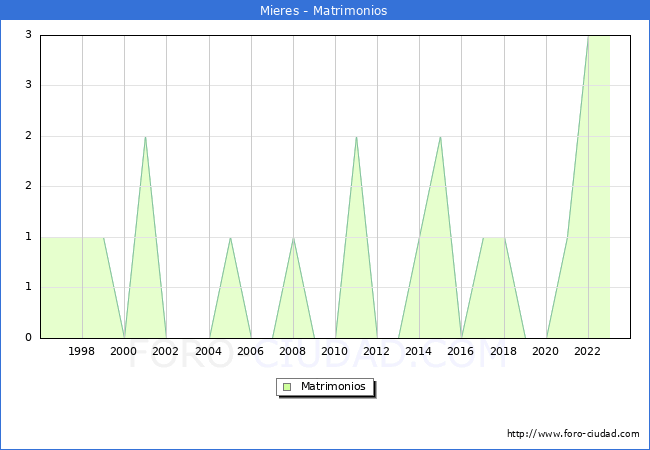Click the 2008 peak data point

(293, 238)
